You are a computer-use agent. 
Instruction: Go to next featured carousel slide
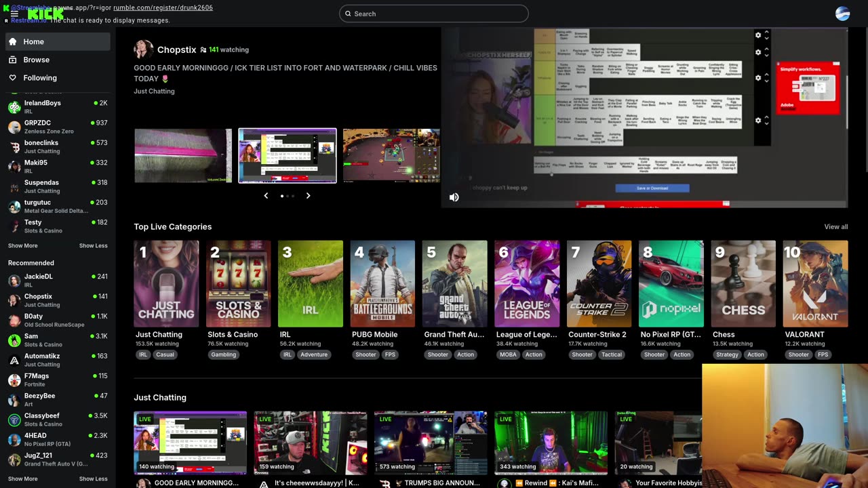(308, 196)
